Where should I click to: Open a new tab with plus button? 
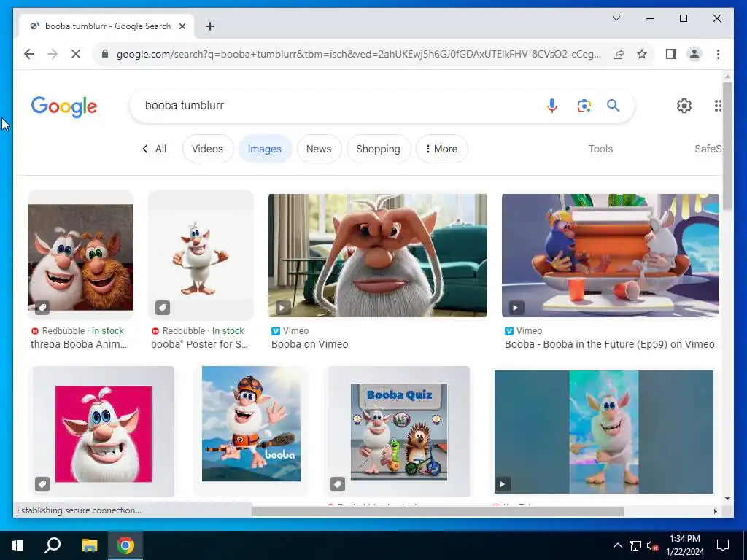209,26
